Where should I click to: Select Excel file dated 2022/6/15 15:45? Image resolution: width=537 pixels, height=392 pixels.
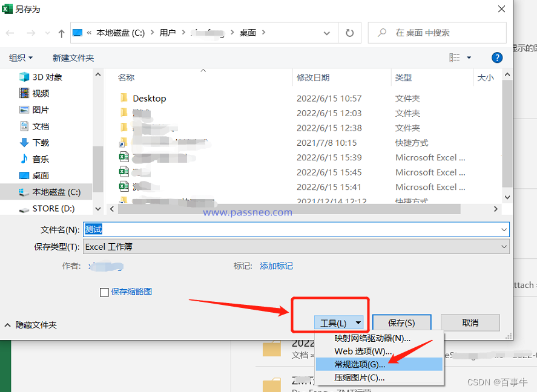(x=292, y=172)
